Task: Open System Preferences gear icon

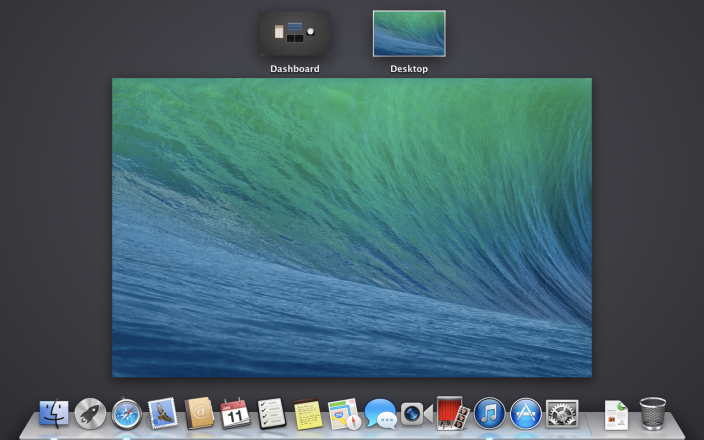Action: point(562,413)
